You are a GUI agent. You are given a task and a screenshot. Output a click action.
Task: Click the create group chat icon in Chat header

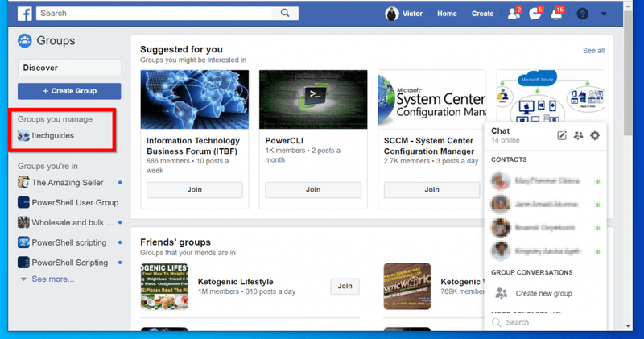click(x=578, y=135)
